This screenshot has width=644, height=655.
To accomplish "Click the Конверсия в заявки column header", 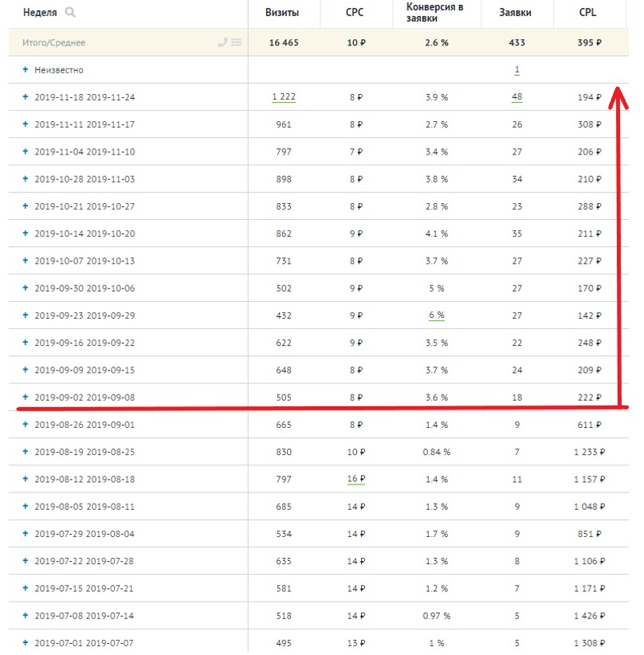I will click(x=436, y=13).
